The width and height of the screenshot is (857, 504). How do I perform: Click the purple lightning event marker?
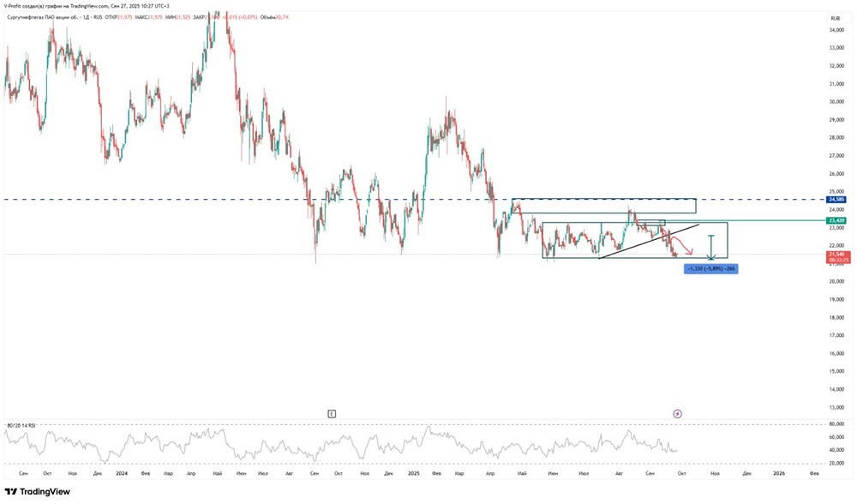click(x=678, y=414)
